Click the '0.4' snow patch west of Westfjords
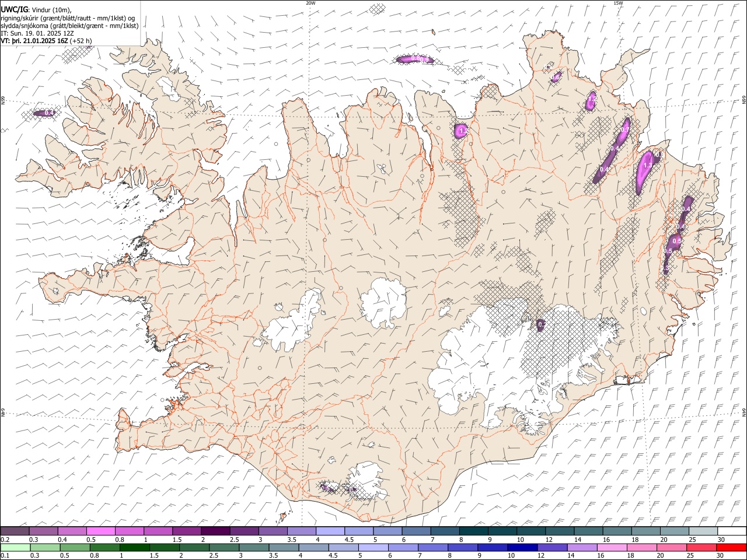 (46, 113)
